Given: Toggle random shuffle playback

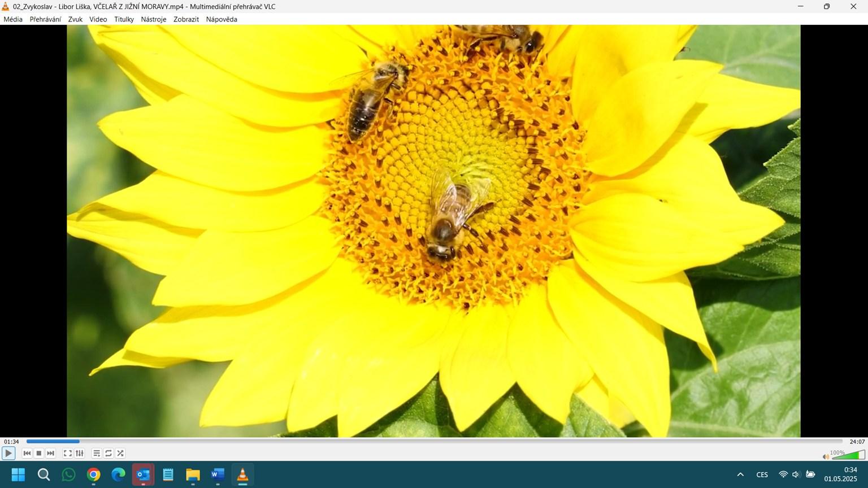Looking at the screenshot, I should click(x=120, y=453).
